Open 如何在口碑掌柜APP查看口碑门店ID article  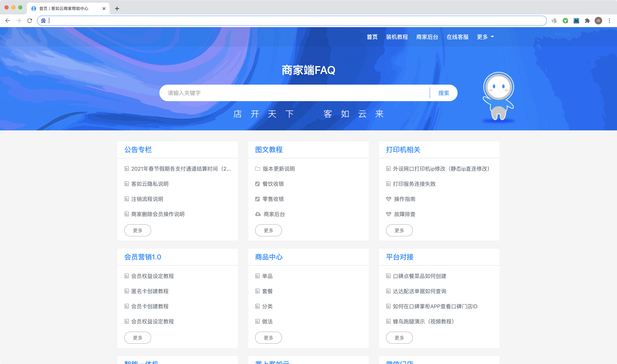coord(435,306)
